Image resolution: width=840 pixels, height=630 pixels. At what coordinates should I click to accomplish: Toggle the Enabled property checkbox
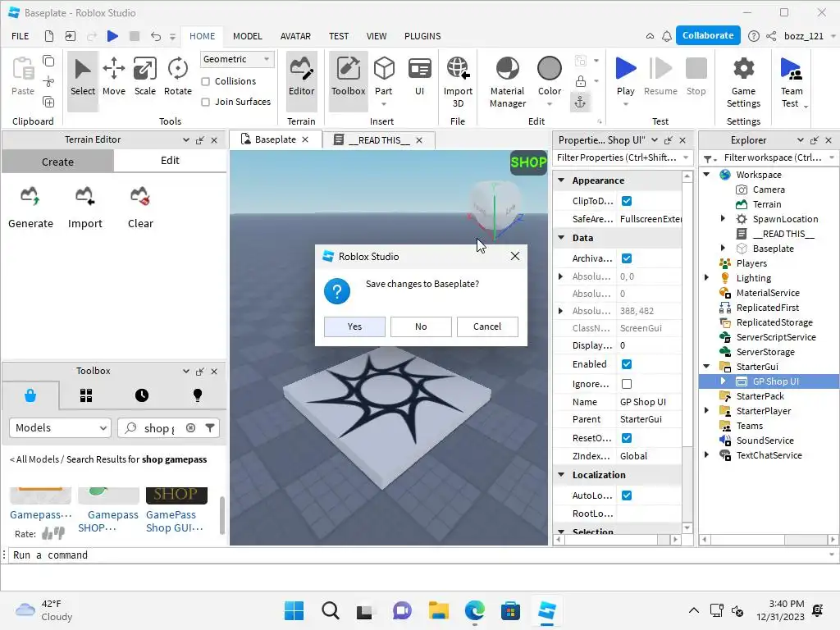pos(626,364)
